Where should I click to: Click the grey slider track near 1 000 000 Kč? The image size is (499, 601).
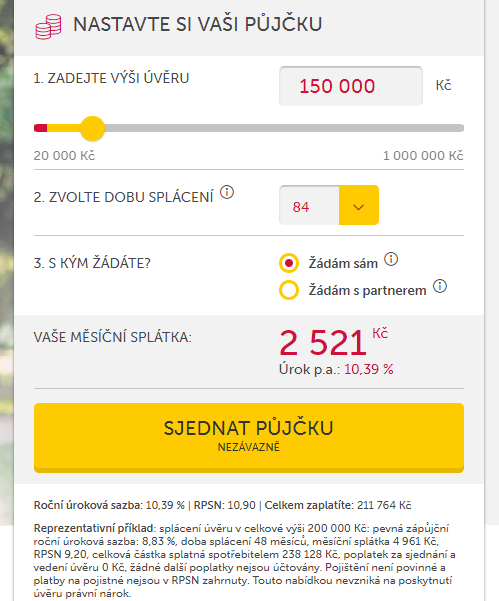point(441,128)
